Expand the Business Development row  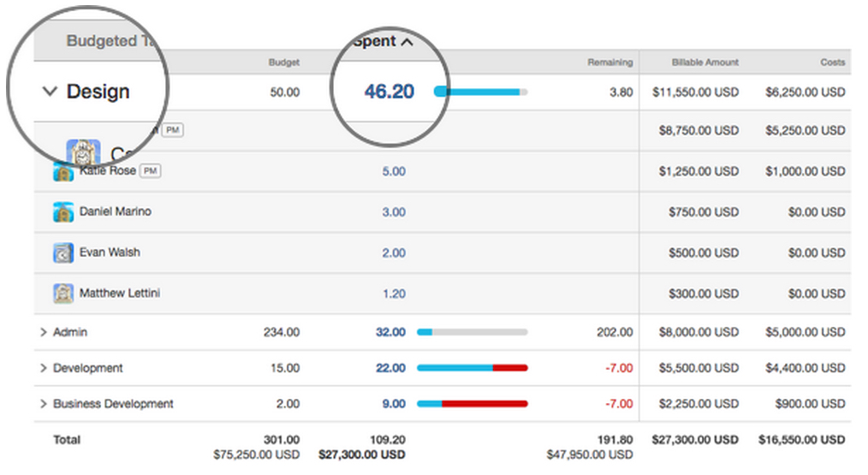pos(43,404)
